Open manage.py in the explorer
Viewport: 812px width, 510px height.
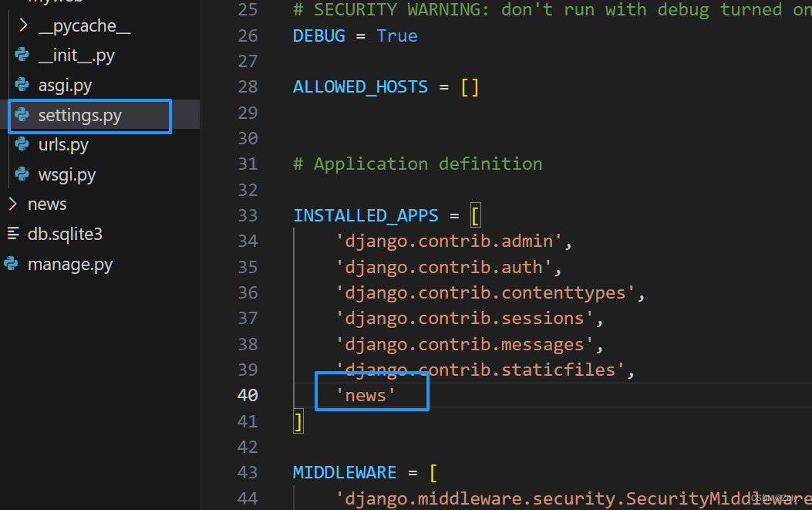pos(70,265)
